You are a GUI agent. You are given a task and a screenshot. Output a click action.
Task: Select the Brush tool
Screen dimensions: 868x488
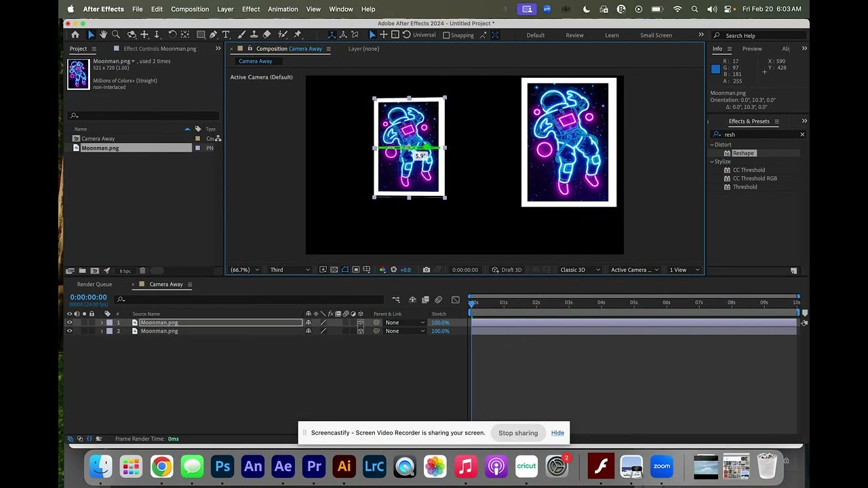point(241,35)
